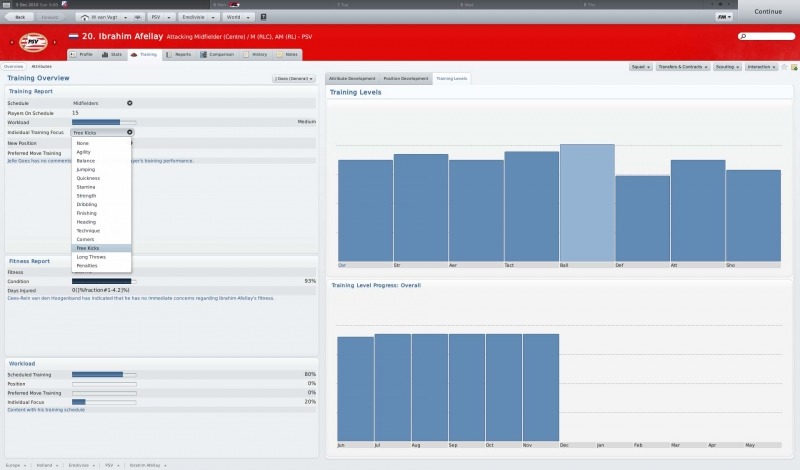Select Dribbling from the focus list

pyautogui.click(x=87, y=204)
